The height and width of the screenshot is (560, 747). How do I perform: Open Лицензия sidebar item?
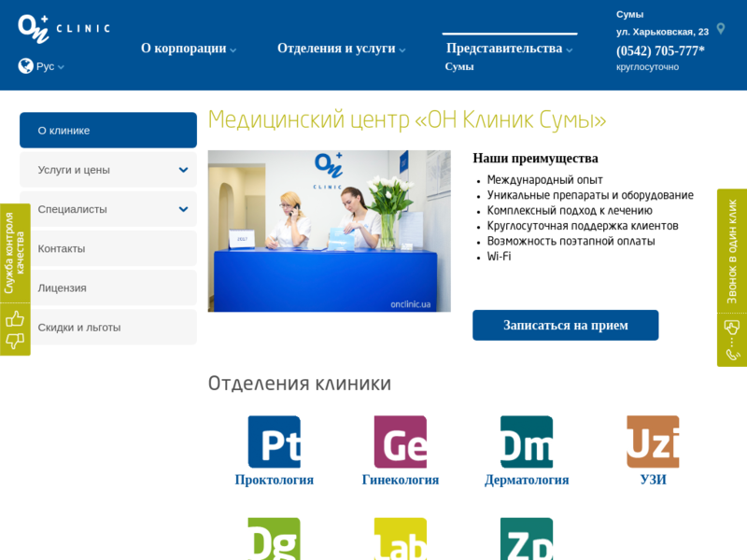108,288
